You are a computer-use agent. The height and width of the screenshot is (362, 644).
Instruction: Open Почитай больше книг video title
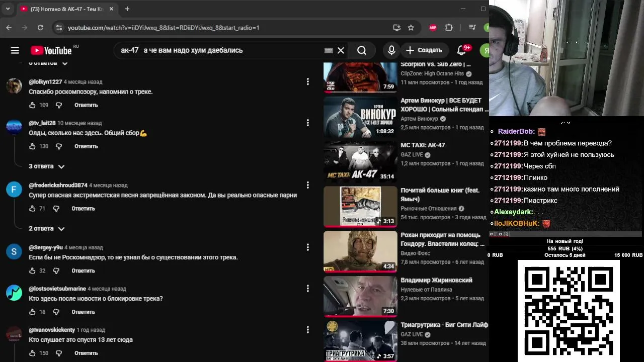[440, 195]
